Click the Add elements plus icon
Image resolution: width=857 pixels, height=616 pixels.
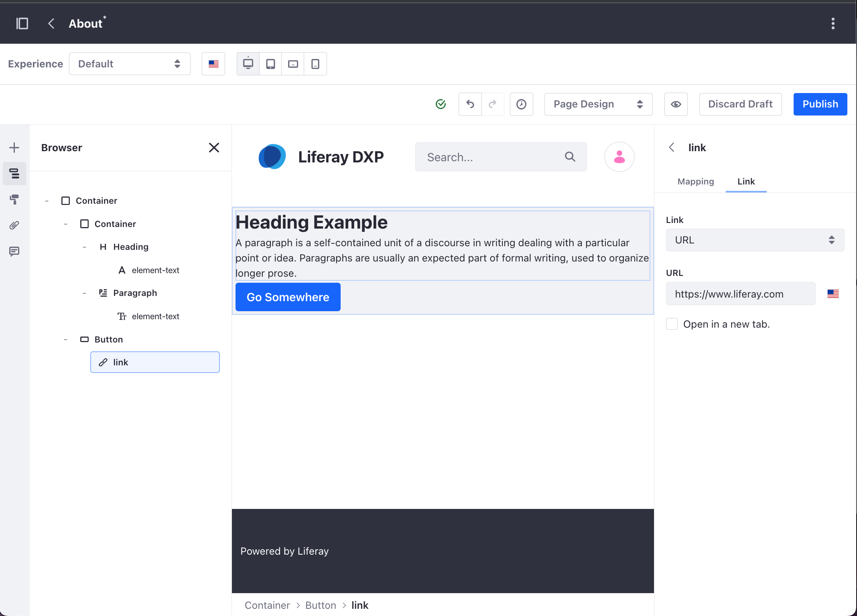click(14, 147)
